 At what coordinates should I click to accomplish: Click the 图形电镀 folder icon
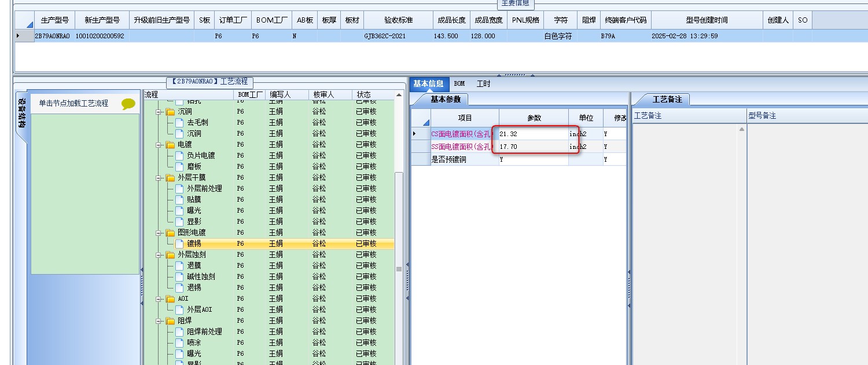170,233
